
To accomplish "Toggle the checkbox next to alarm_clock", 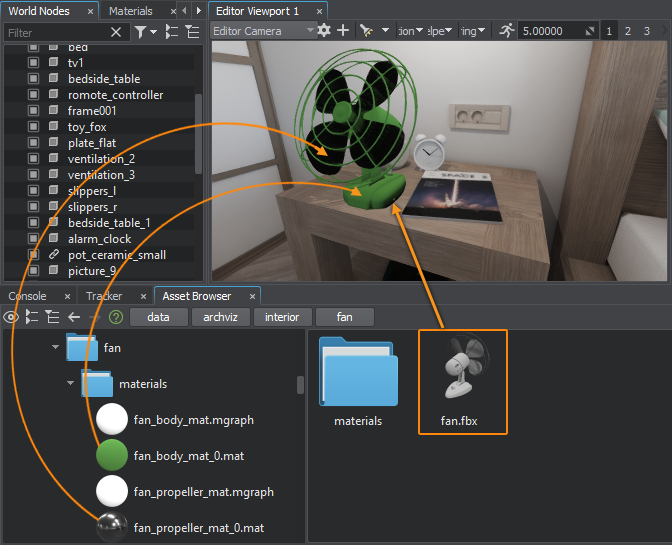I will click(x=33, y=239).
